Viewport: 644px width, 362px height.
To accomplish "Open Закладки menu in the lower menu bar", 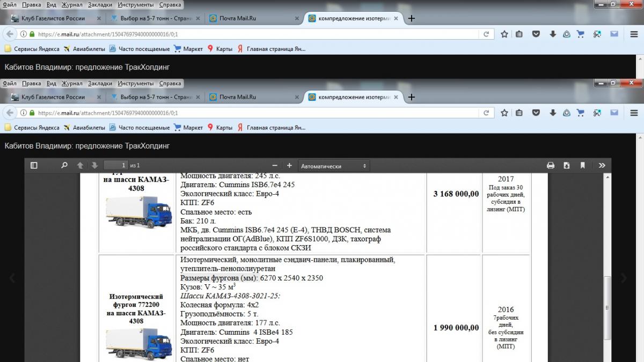I will tap(100, 84).
